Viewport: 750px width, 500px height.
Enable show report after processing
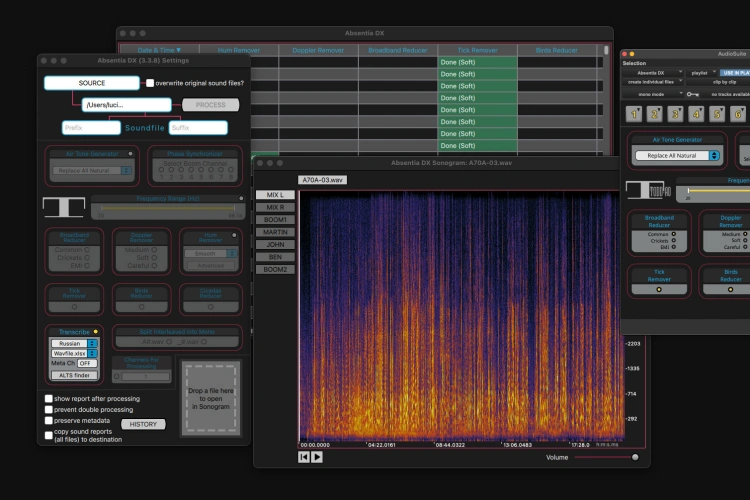(49, 398)
